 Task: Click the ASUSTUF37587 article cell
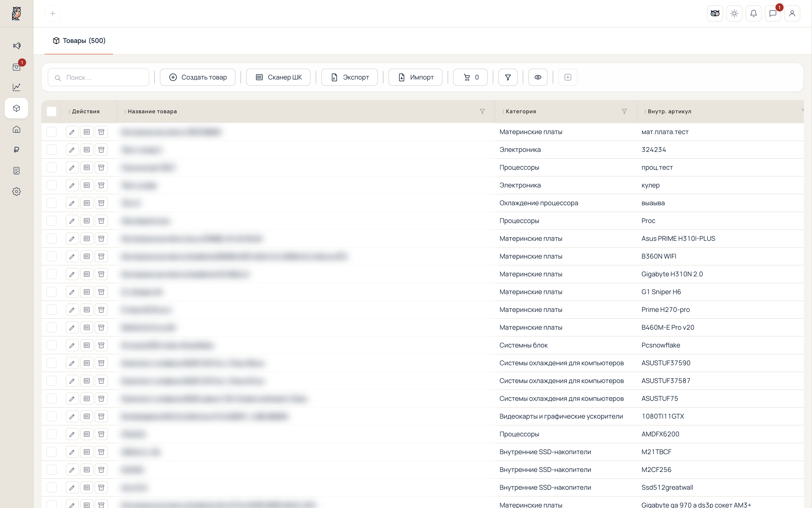coord(666,381)
